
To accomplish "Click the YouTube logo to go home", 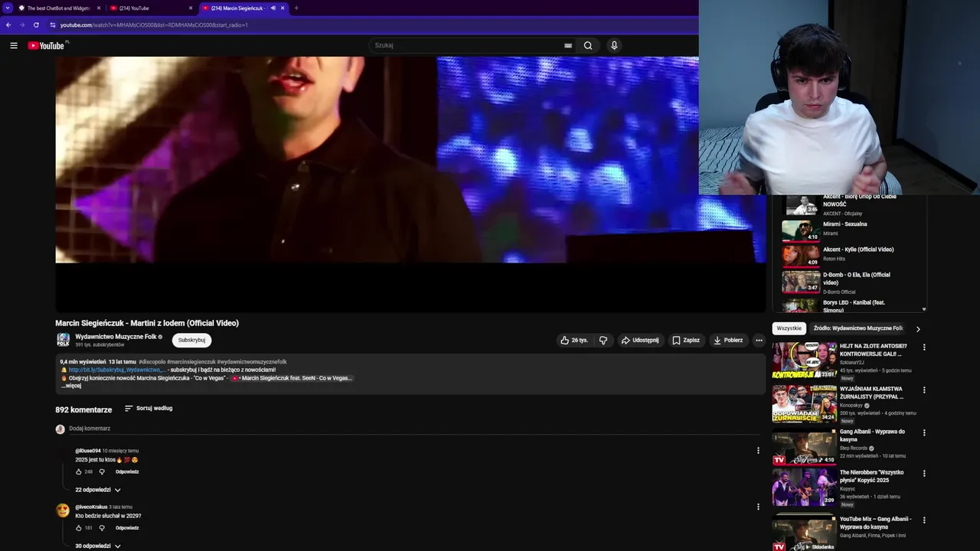I will click(46, 45).
